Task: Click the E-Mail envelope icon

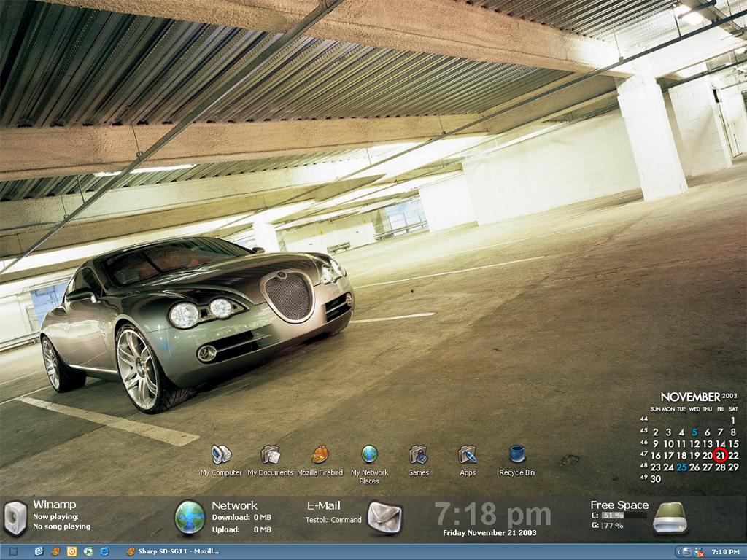Action: (384, 517)
